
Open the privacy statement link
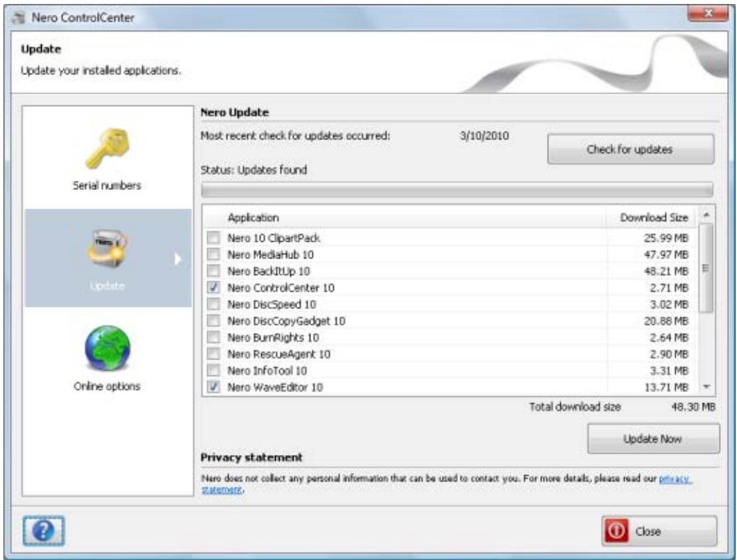675,479
